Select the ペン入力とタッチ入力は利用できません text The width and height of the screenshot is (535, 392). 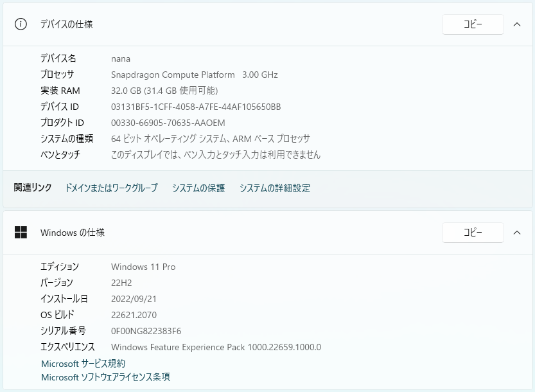(x=252, y=155)
